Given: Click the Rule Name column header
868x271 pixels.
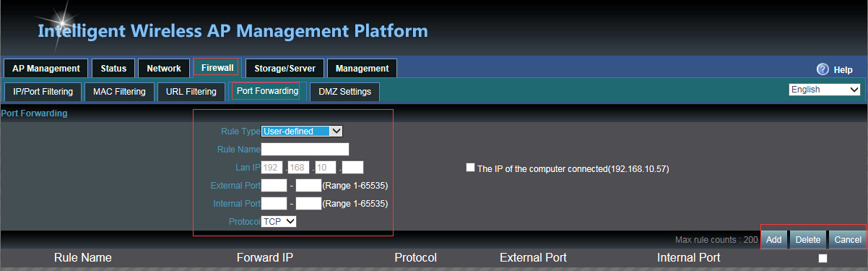Looking at the screenshot, I should [x=83, y=257].
